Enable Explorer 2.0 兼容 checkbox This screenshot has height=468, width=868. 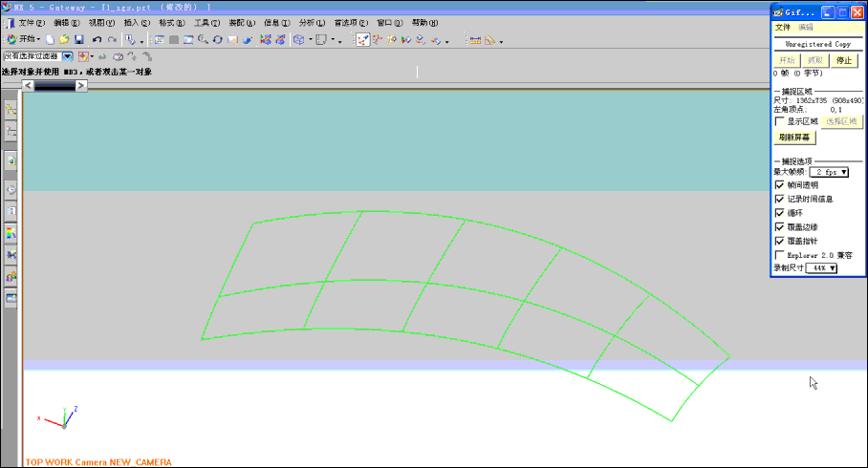click(x=779, y=254)
